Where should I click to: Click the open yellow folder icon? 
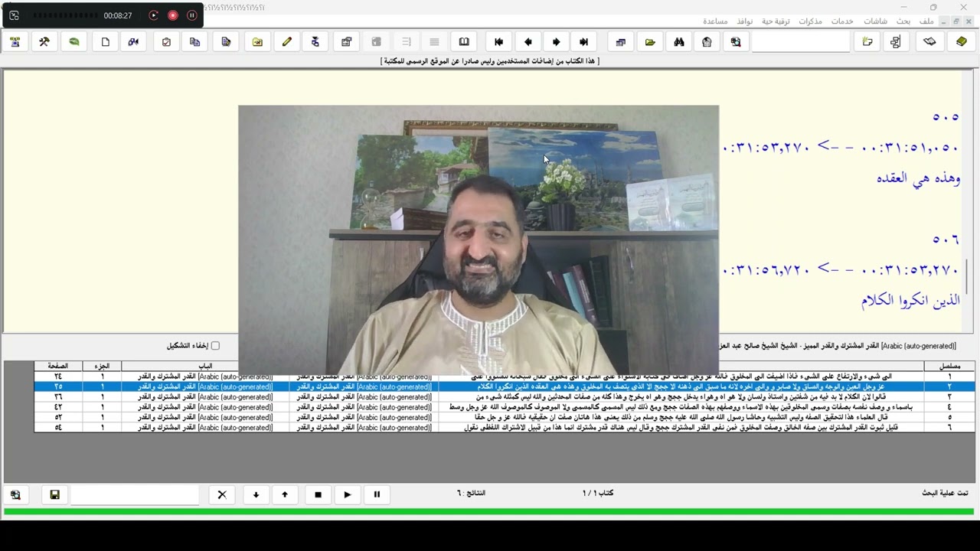tap(650, 42)
